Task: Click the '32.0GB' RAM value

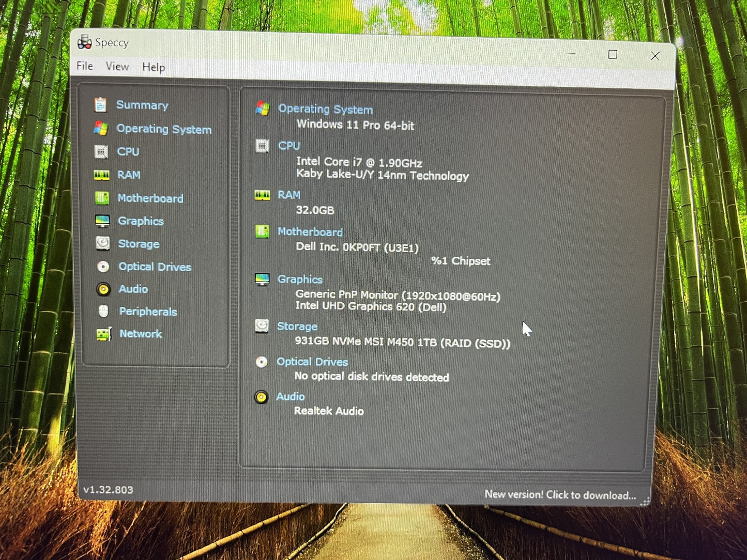Action: [x=315, y=210]
